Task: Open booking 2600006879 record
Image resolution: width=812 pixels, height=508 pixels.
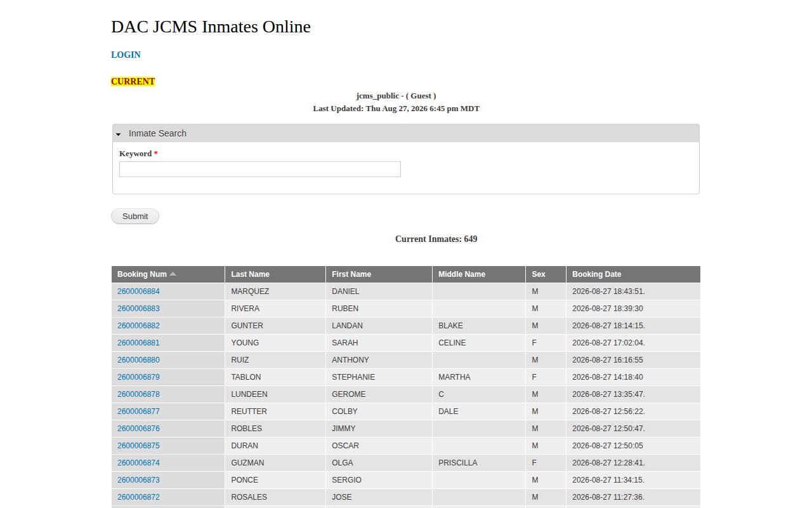Action: 138,377
